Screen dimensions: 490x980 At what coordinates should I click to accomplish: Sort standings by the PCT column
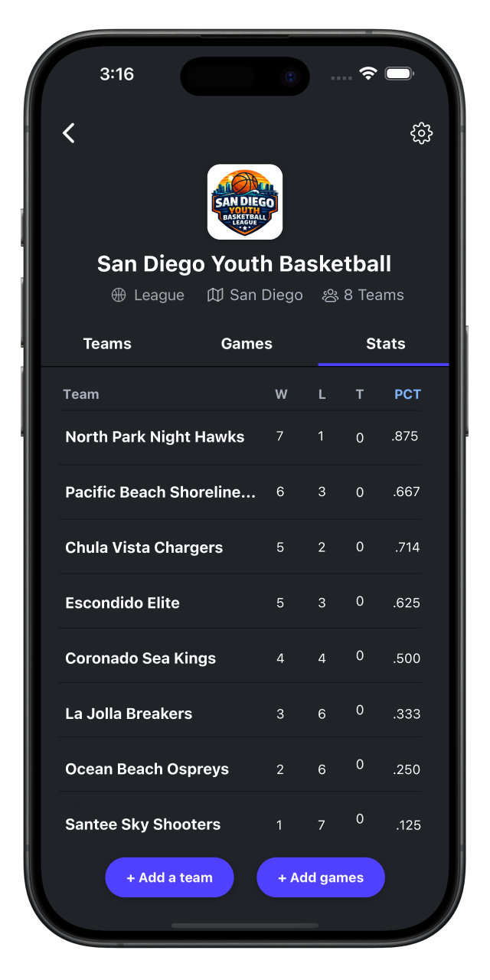pyautogui.click(x=407, y=394)
